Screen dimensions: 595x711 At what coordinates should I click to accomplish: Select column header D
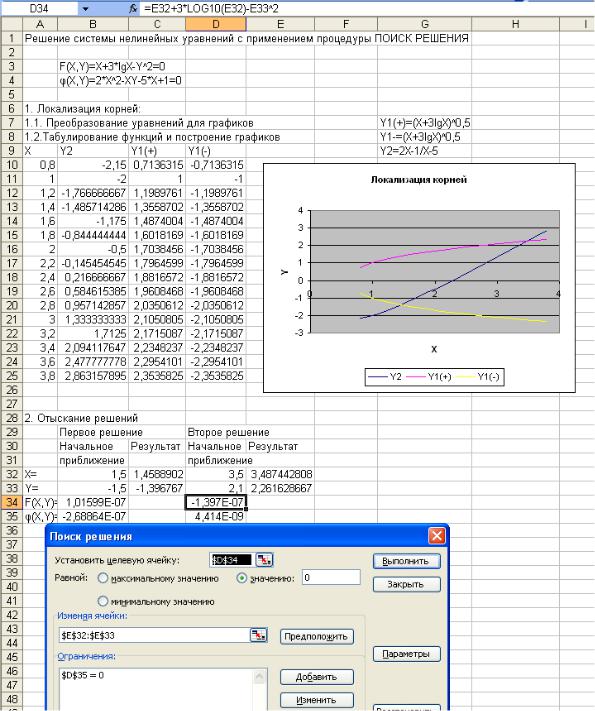pos(215,24)
